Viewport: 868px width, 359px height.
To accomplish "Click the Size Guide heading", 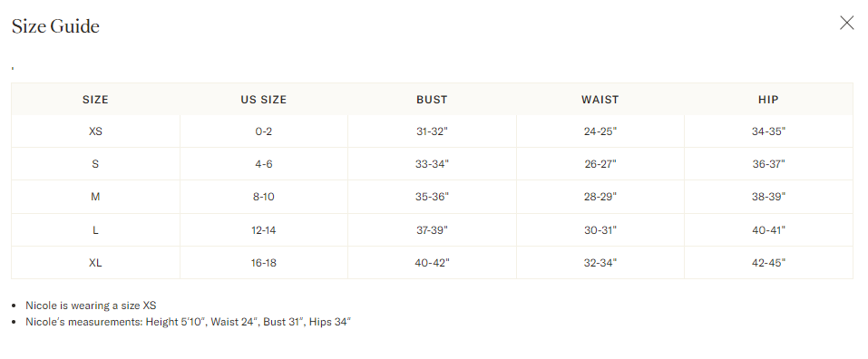I will point(55,26).
